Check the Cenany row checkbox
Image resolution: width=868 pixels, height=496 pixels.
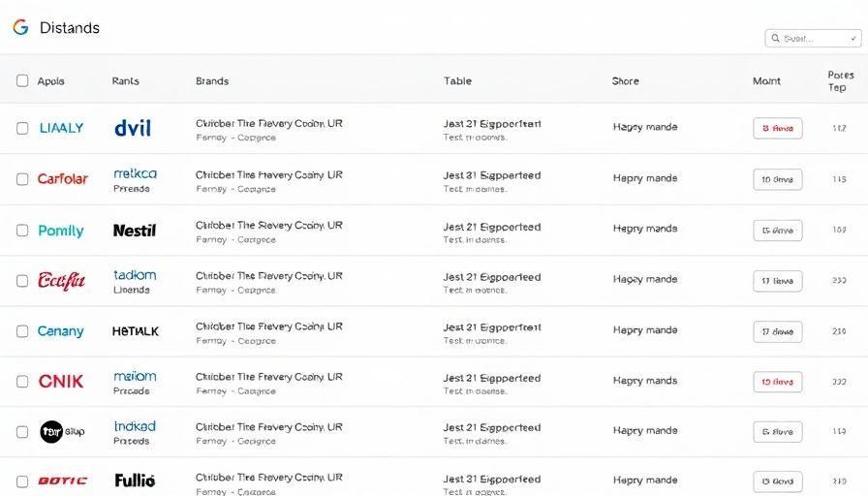pos(22,331)
